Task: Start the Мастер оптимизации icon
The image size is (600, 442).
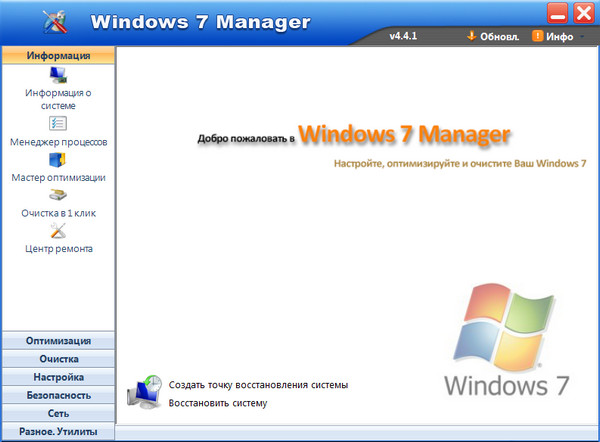Action: click(x=57, y=160)
